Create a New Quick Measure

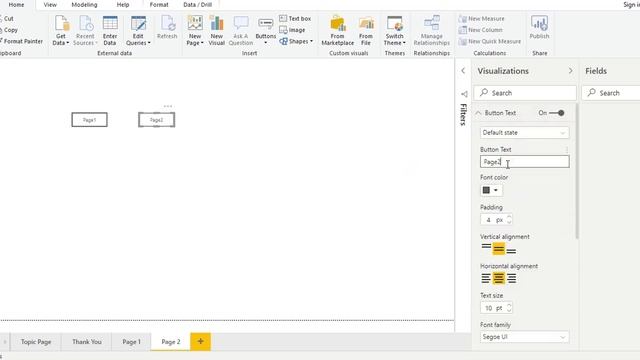490,41
